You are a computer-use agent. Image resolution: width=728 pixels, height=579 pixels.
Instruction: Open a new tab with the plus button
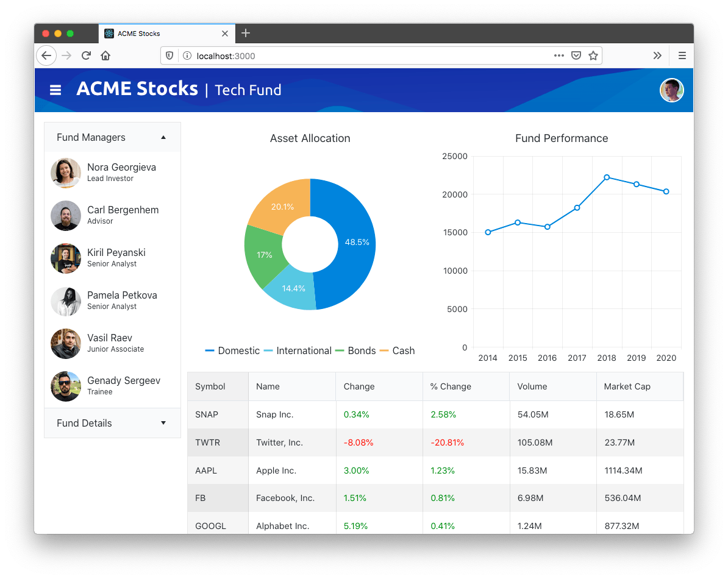[x=246, y=33]
